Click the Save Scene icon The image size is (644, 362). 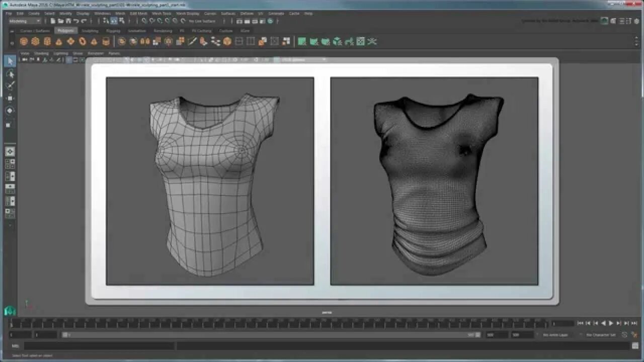[68, 21]
